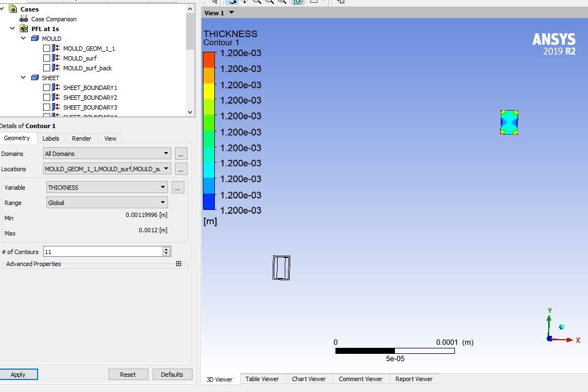Collapse the PFL at 1s node
The height and width of the screenshot is (392, 588).
click(13, 28)
